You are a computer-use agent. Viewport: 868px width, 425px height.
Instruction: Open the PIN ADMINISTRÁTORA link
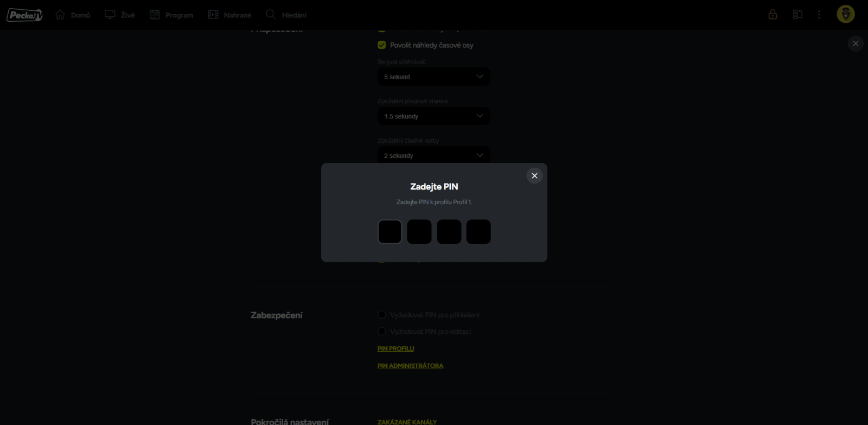[410, 366]
